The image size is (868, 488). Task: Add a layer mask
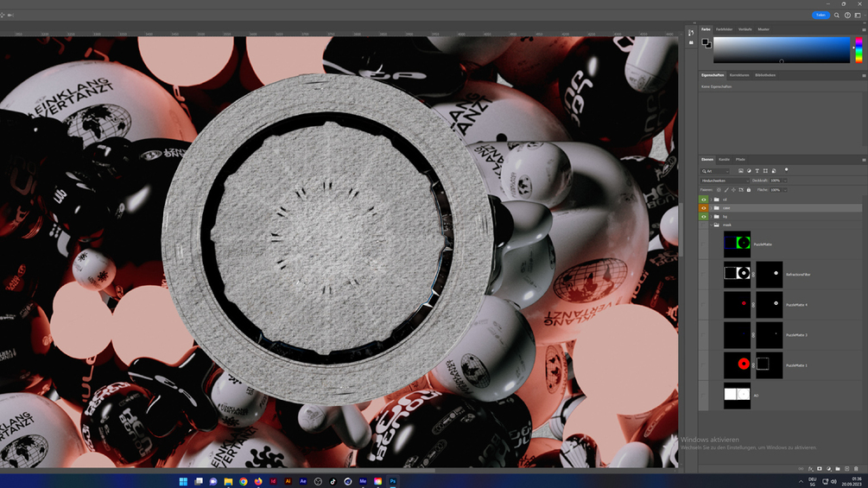tap(820, 469)
